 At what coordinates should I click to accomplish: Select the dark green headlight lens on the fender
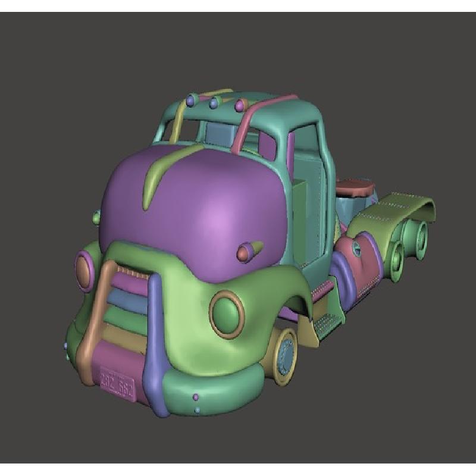(226, 314)
